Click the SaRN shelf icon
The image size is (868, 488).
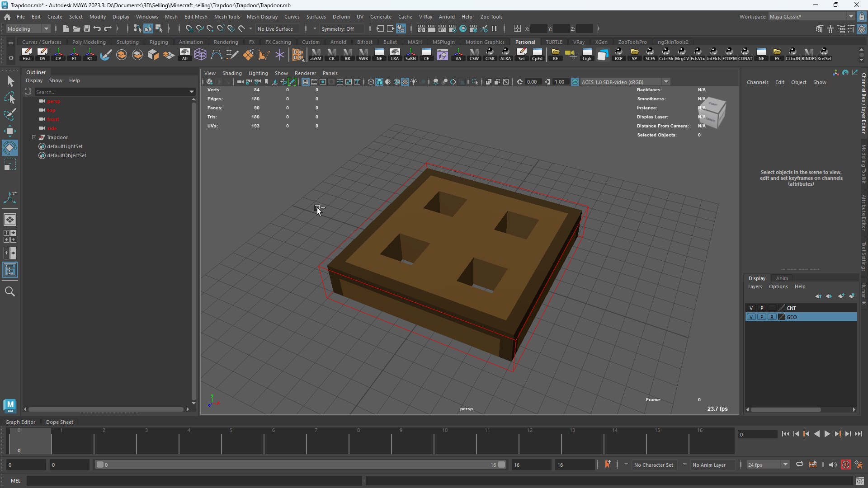[x=410, y=54]
